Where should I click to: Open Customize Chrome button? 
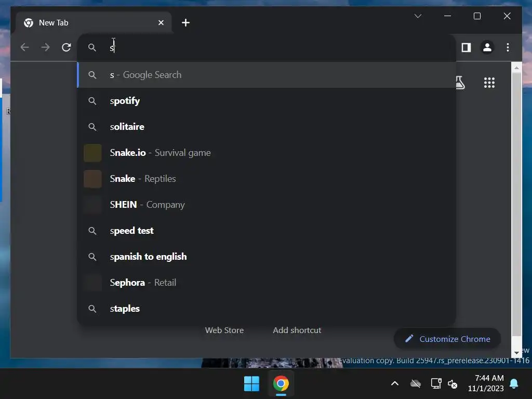tap(447, 339)
